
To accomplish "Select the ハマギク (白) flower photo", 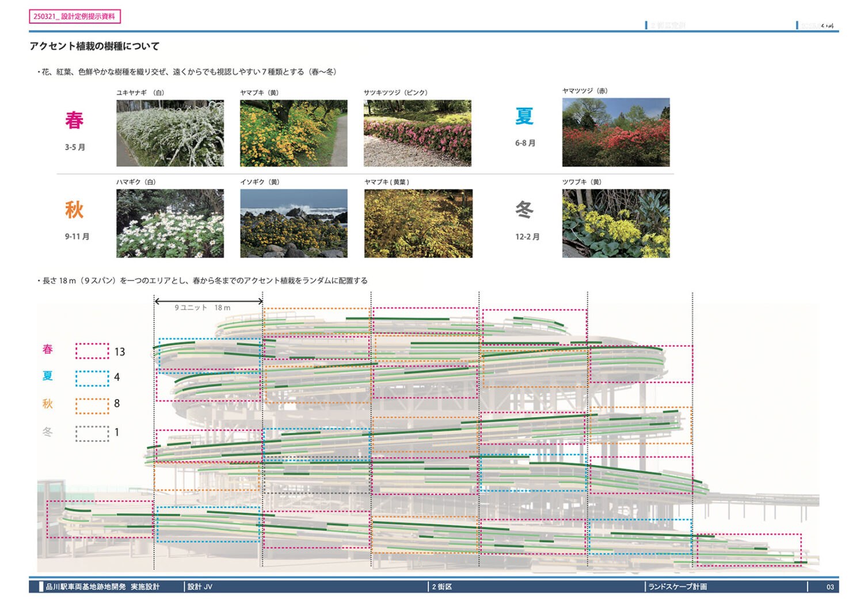I will click(170, 223).
